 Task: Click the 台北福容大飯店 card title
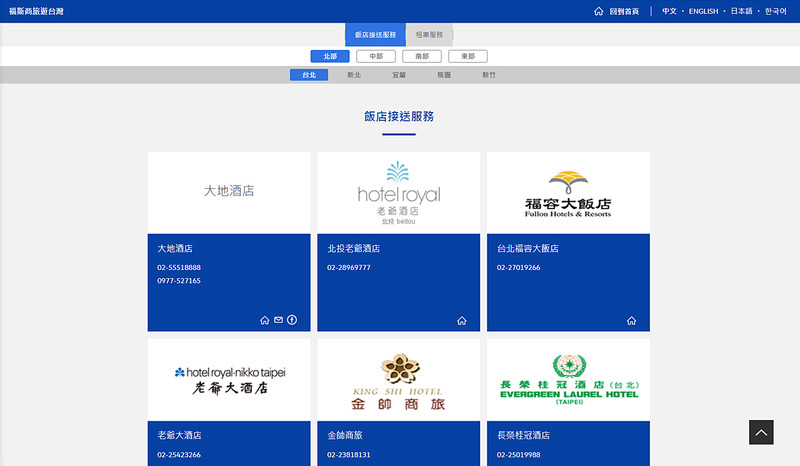528,249
